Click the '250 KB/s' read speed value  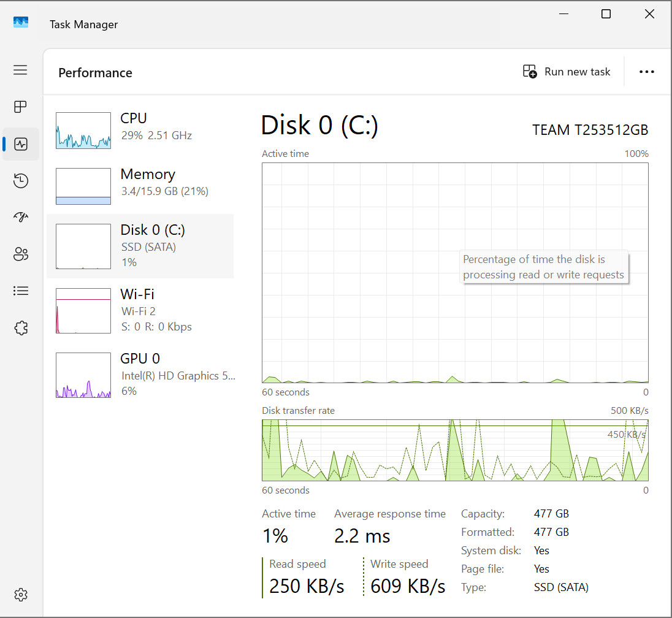tap(307, 586)
